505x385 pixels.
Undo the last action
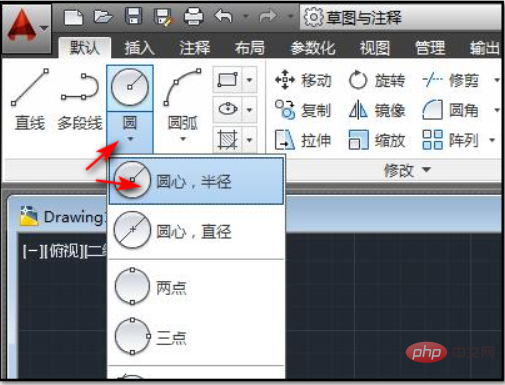(223, 16)
